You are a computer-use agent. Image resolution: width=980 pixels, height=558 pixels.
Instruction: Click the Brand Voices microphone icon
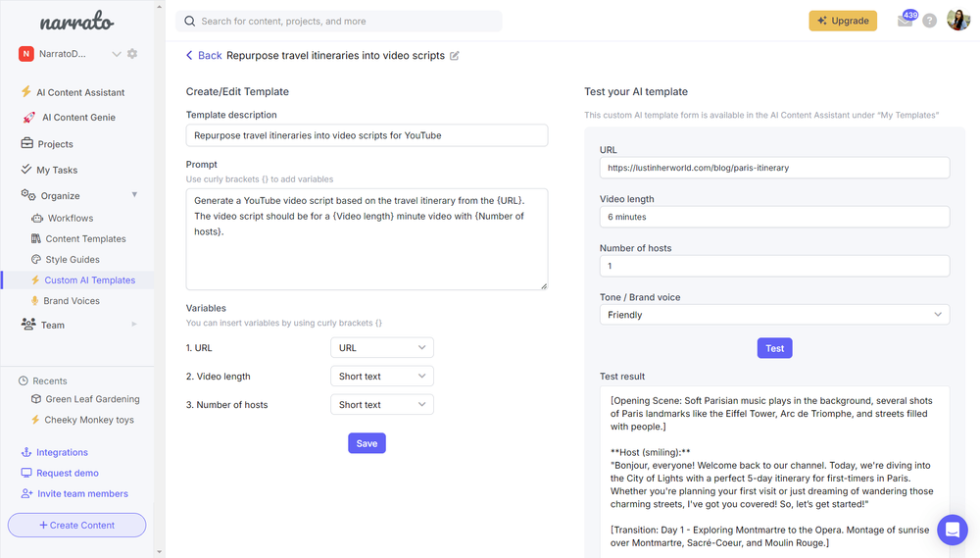pyautogui.click(x=35, y=301)
